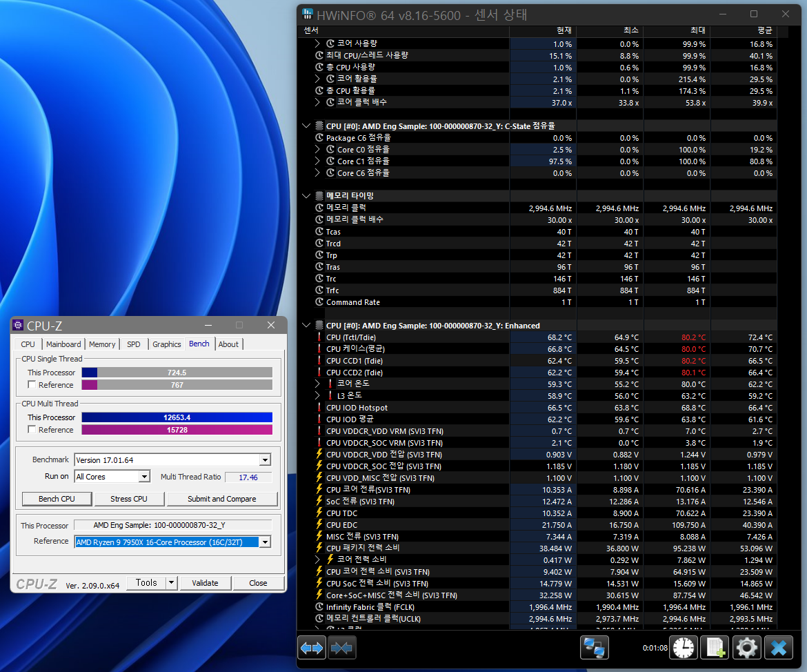Screen dimensions: 807x672
Task: Click the Multi Thread Ratio 17.46 field
Action: (x=248, y=477)
